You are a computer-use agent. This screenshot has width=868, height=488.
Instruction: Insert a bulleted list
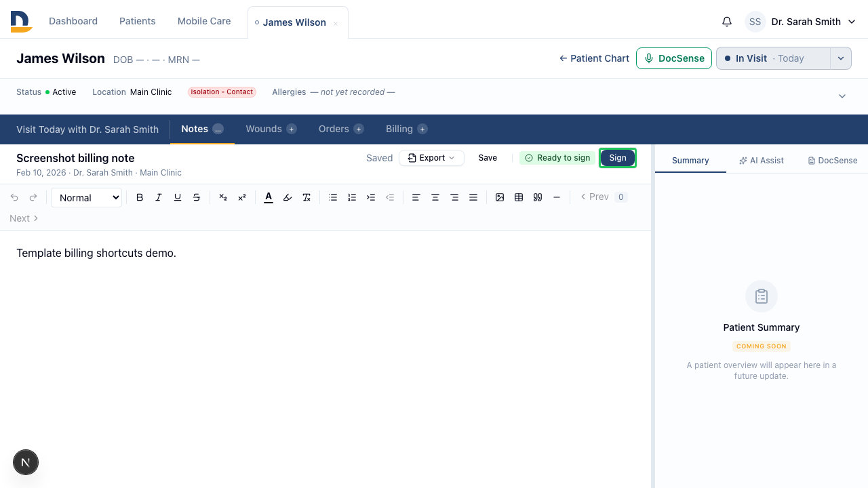pos(333,197)
